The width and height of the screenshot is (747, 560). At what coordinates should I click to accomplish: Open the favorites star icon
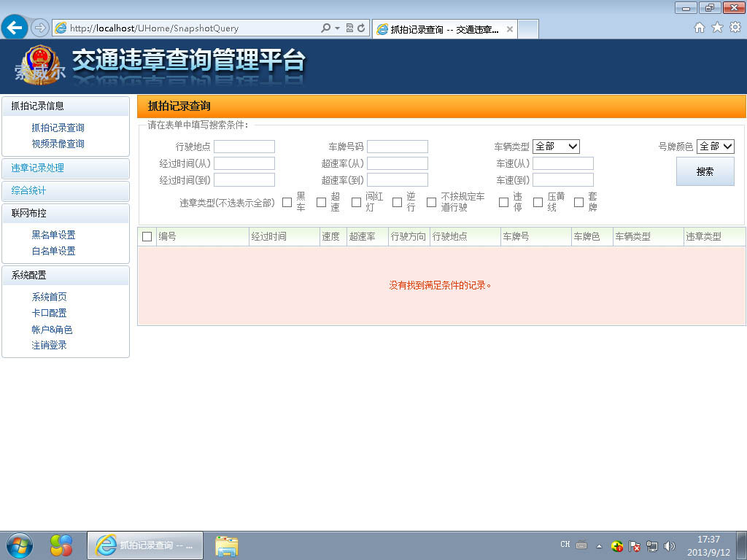pos(717,28)
